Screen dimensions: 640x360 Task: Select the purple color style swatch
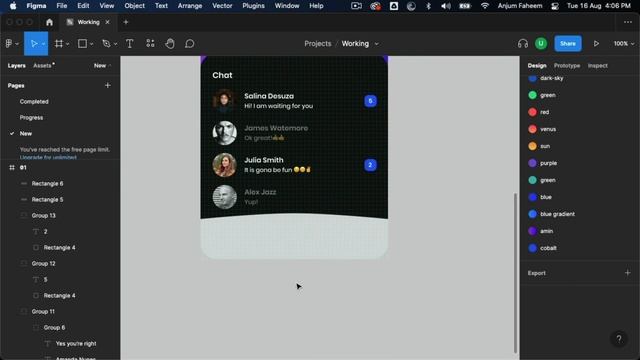pyautogui.click(x=532, y=163)
